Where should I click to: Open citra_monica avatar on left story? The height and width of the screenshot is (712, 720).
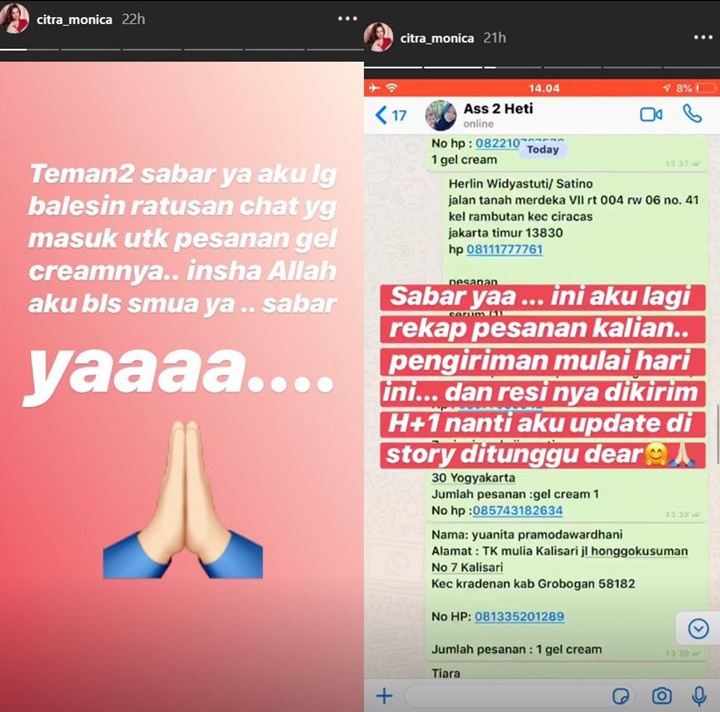15,18
